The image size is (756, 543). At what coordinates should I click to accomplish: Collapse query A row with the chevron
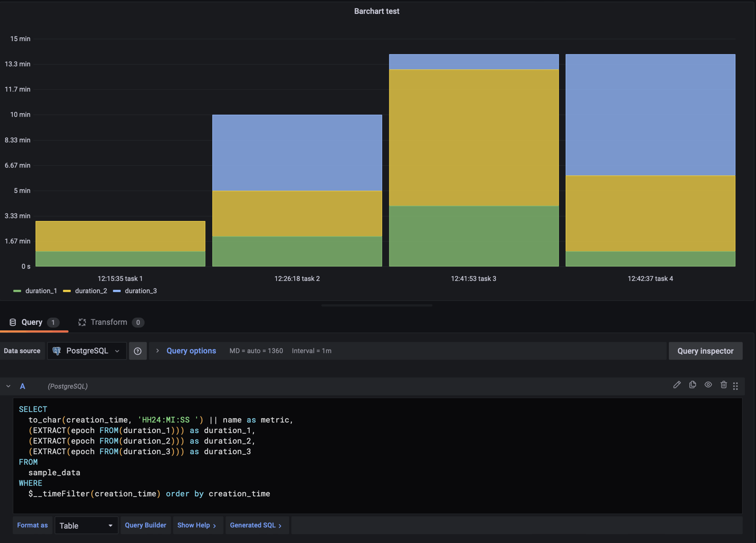(8, 386)
